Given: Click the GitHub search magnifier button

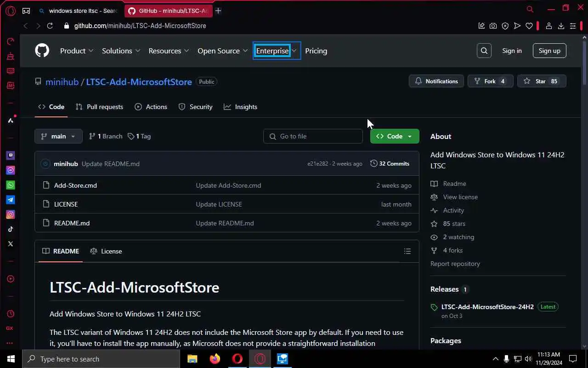Looking at the screenshot, I should tap(484, 51).
